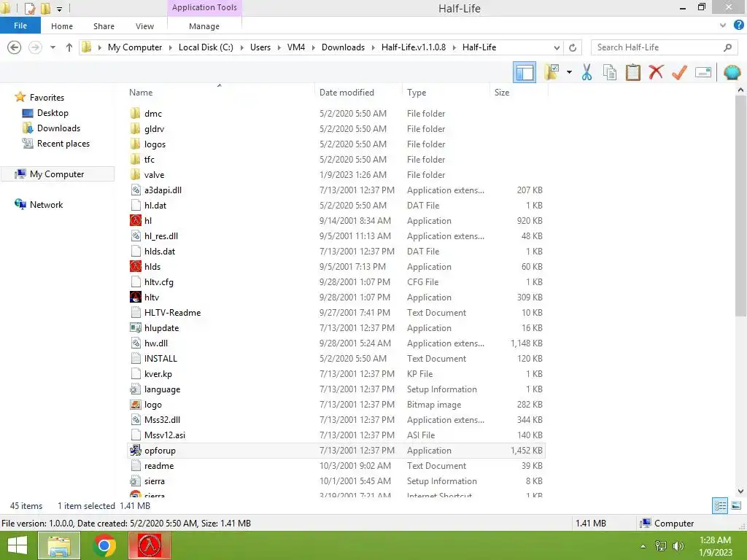This screenshot has height=560, width=747.
Task: Open the Windows Start button
Action: click(x=18, y=545)
